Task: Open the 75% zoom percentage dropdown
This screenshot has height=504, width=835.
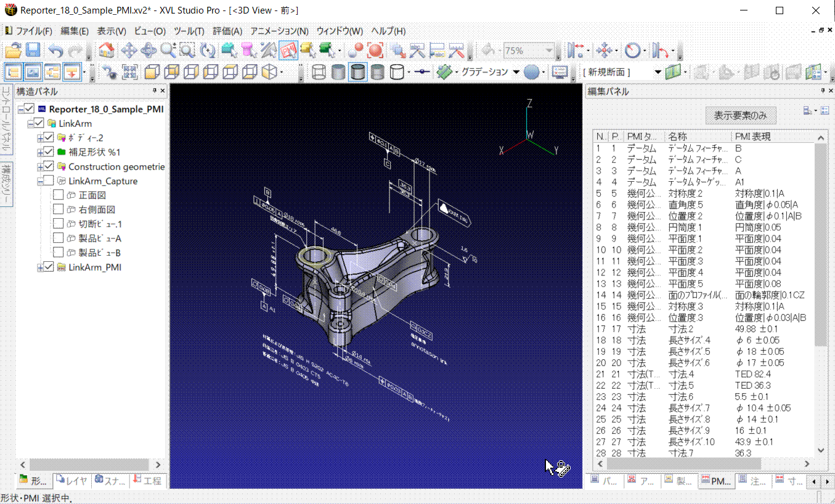Action: point(549,51)
